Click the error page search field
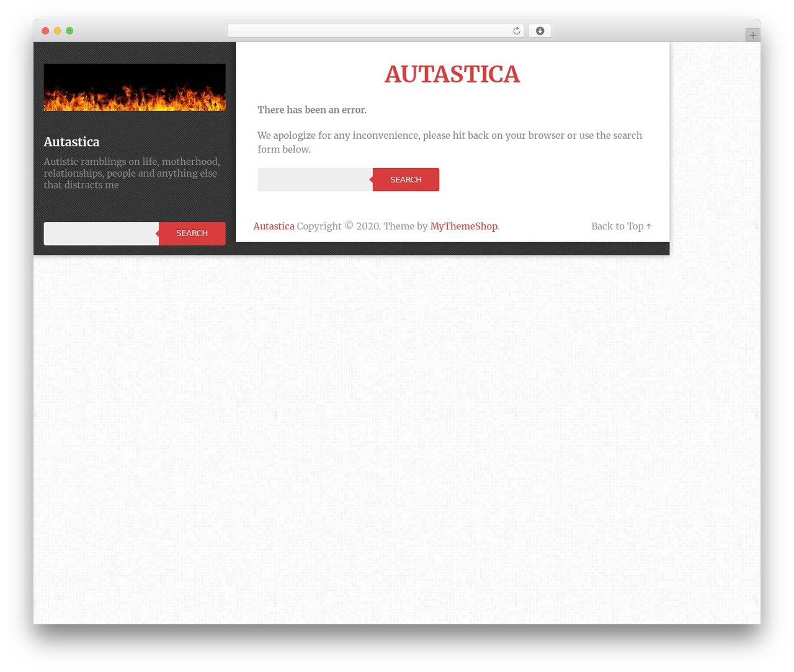This screenshot has height=672, width=794. pos(315,180)
